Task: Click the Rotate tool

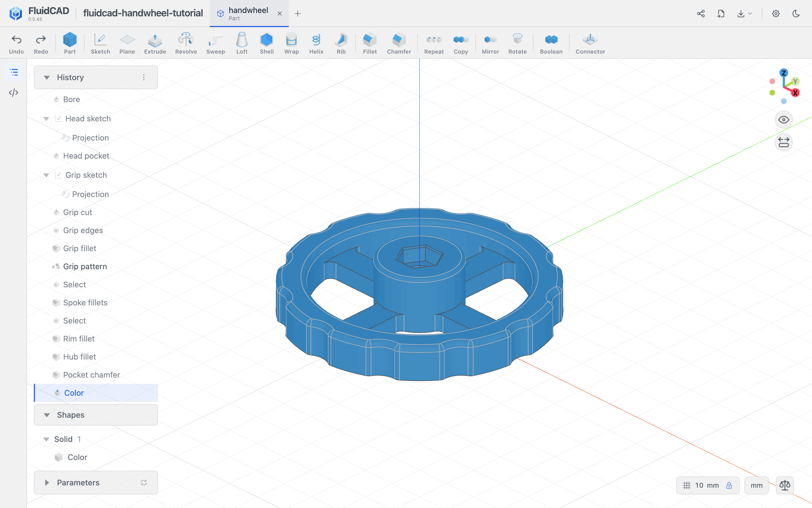Action: point(517,43)
